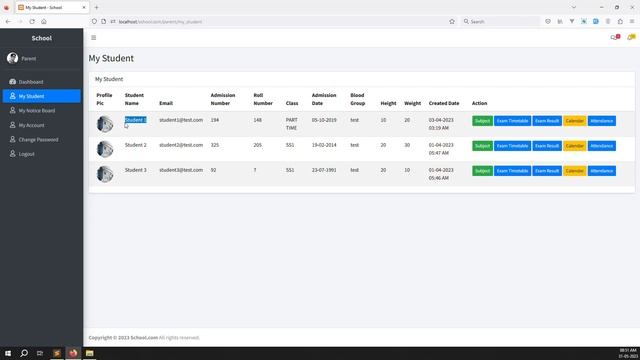The height and width of the screenshot is (360, 640).
Task: Click Parent user avatar in sidebar
Action: 12,58
